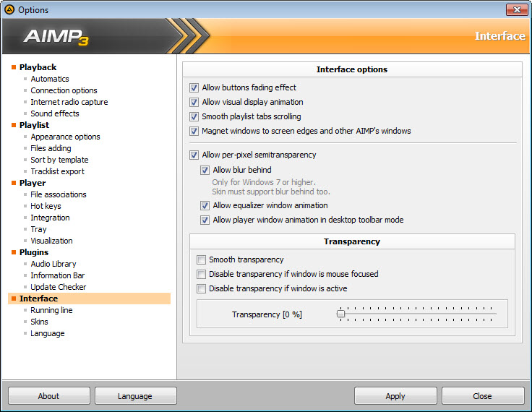Open Connection options settings
This screenshot has height=412, width=532.
pos(64,90)
